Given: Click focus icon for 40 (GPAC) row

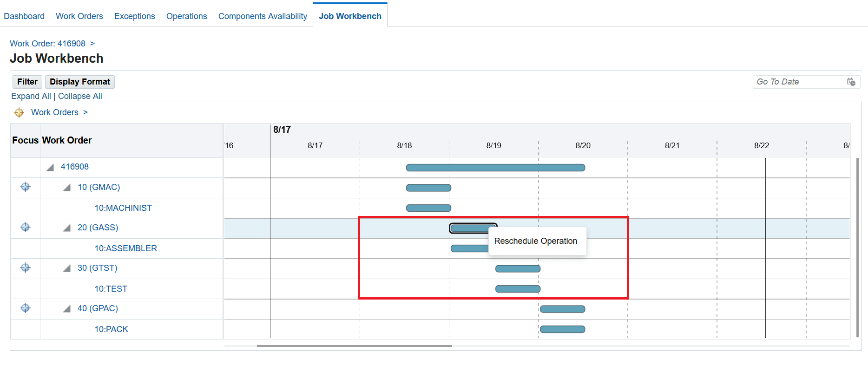Looking at the screenshot, I should tap(26, 308).
